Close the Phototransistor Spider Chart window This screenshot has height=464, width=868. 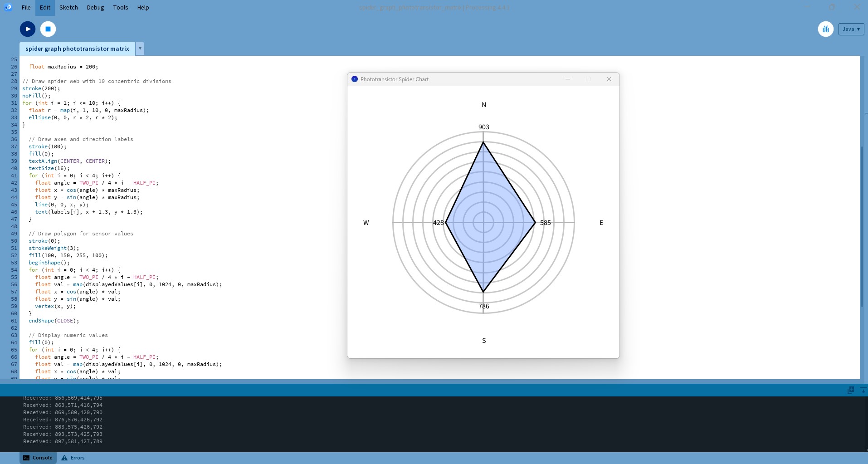point(609,79)
